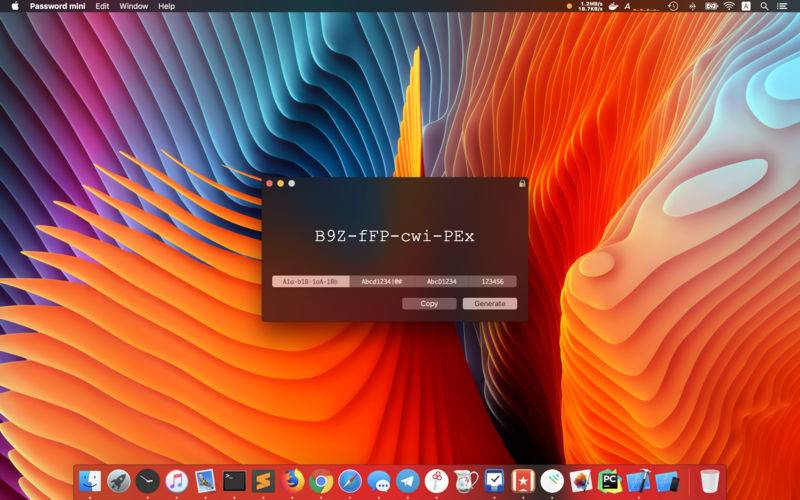Viewport: 800px width, 500px height.
Task: Open the input source A menu
Action: pyautogui.click(x=746, y=6)
